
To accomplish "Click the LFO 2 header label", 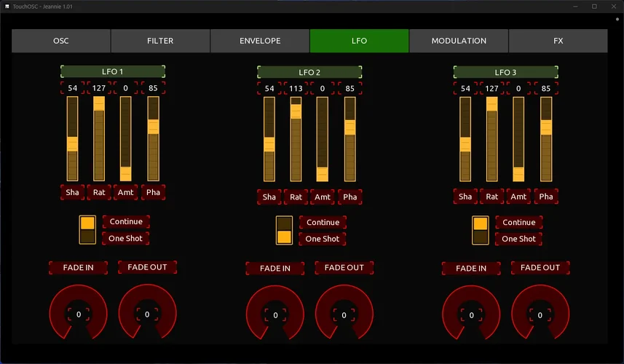I will coord(309,73).
